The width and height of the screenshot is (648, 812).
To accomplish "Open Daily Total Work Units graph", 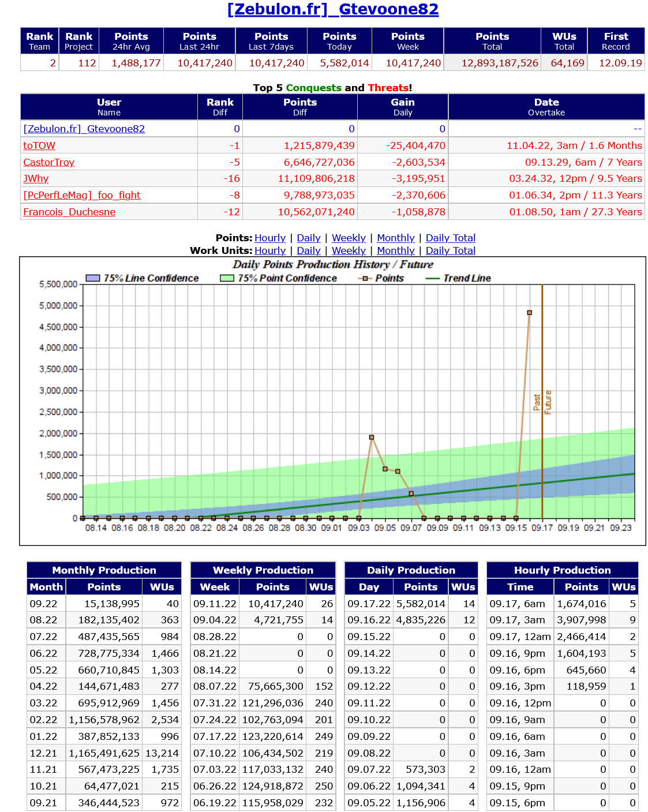I will (x=450, y=250).
